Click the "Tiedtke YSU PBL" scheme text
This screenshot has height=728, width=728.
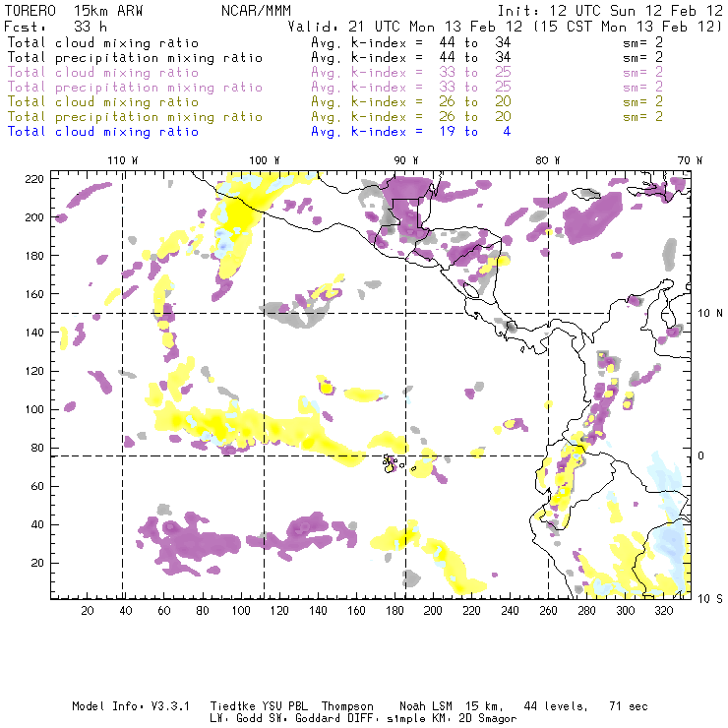(x=259, y=706)
